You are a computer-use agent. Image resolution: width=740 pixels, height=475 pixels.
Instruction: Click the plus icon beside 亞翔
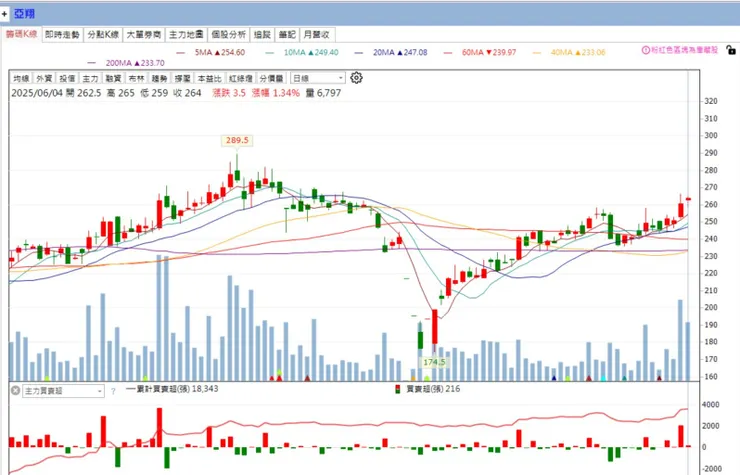point(4,14)
